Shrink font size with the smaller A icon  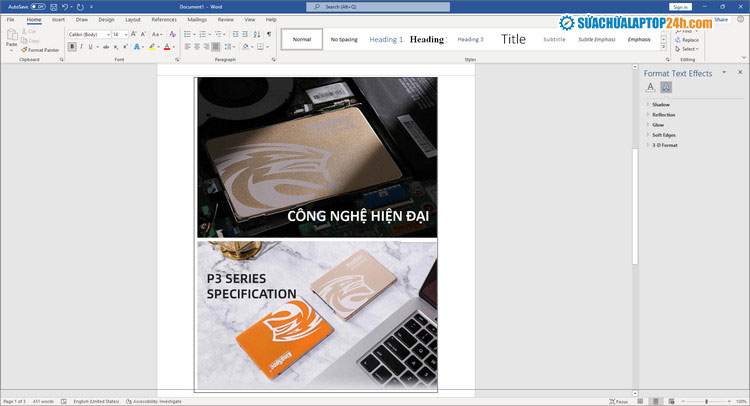pos(143,34)
